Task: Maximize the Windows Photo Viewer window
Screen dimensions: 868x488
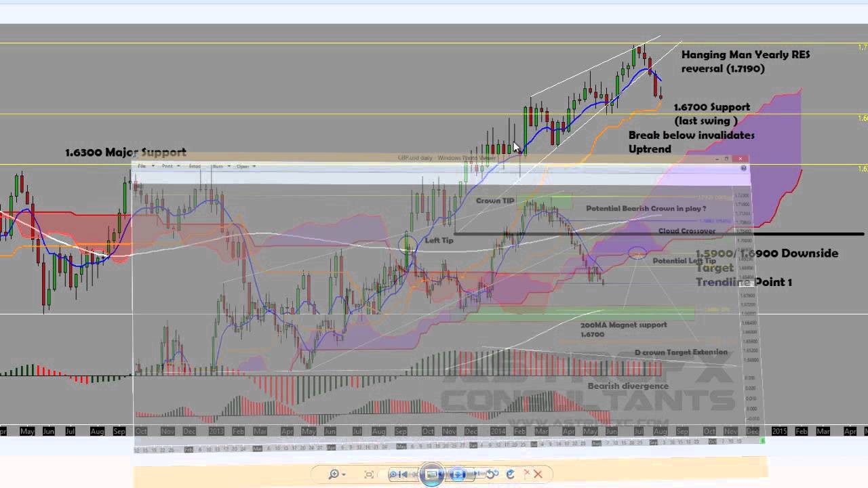Action: 726,159
